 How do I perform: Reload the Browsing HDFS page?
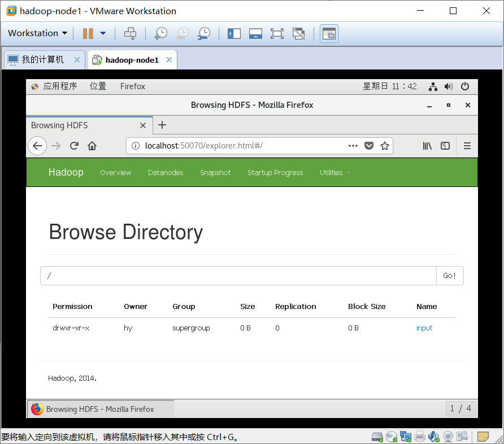[74, 146]
